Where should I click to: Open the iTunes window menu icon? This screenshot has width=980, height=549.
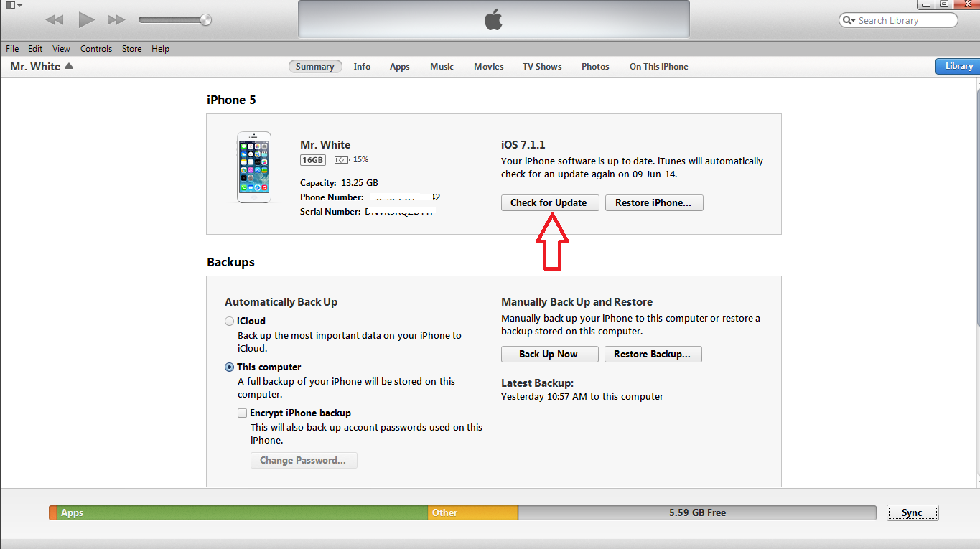point(14,5)
